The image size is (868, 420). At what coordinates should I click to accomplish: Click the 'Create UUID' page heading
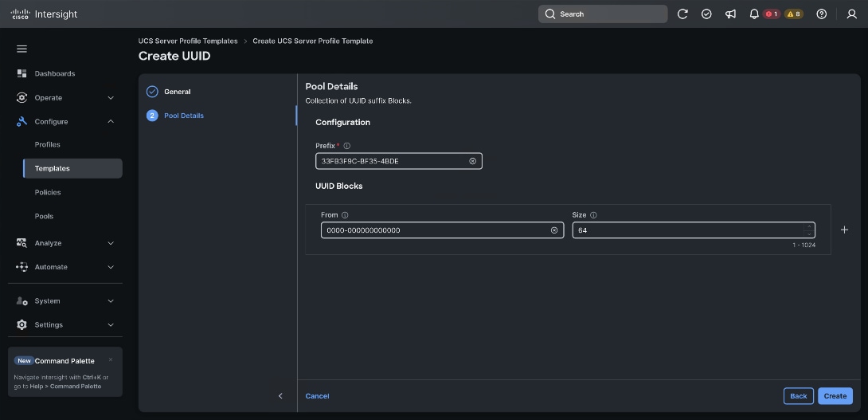coord(174,56)
